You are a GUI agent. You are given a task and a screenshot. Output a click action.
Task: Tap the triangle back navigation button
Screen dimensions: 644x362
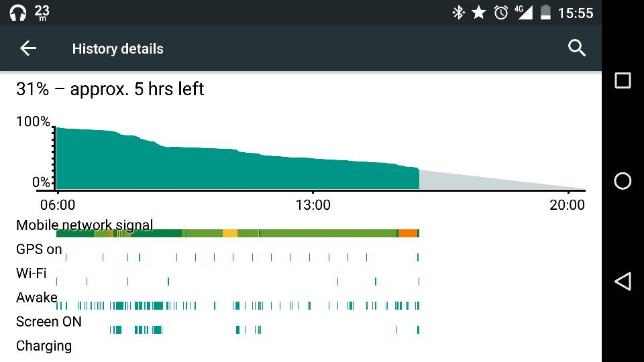[623, 282]
